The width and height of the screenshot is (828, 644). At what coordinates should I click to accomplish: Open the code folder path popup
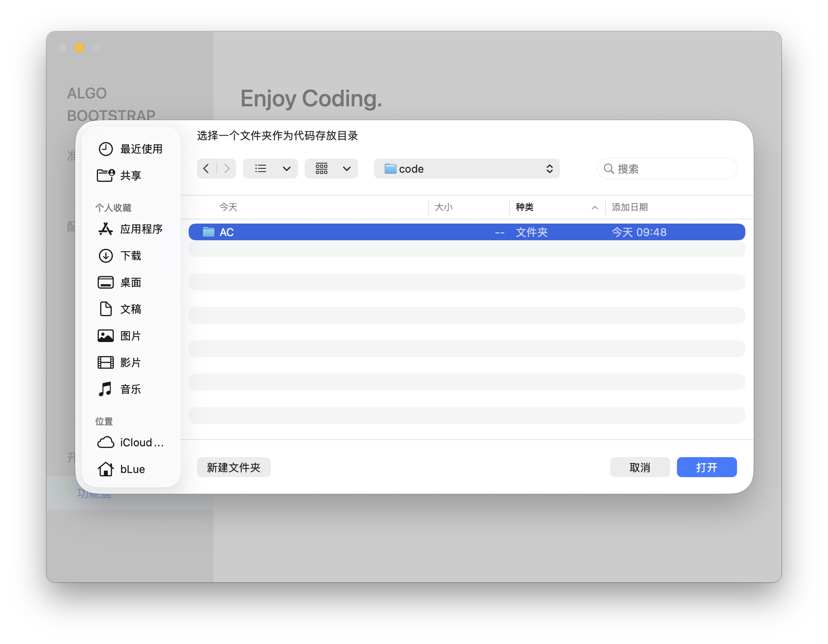pos(467,169)
